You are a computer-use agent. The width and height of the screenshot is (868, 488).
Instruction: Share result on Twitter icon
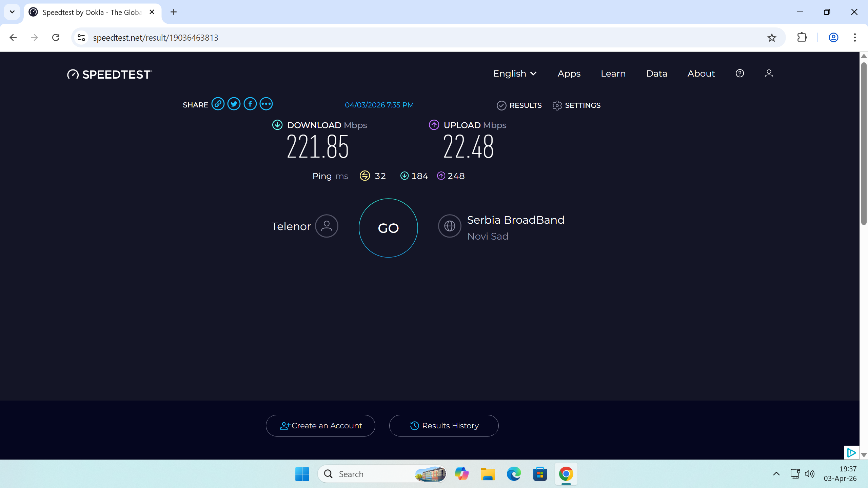tap(234, 104)
